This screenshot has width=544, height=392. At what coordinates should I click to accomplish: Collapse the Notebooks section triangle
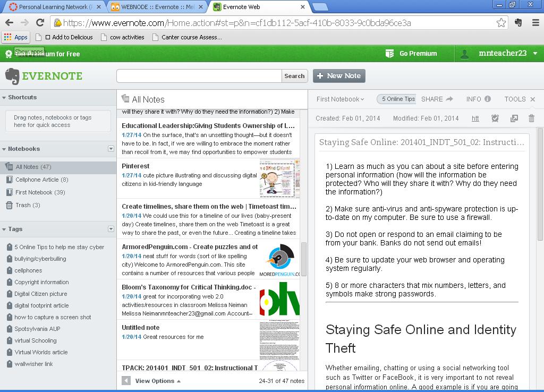coord(4,149)
